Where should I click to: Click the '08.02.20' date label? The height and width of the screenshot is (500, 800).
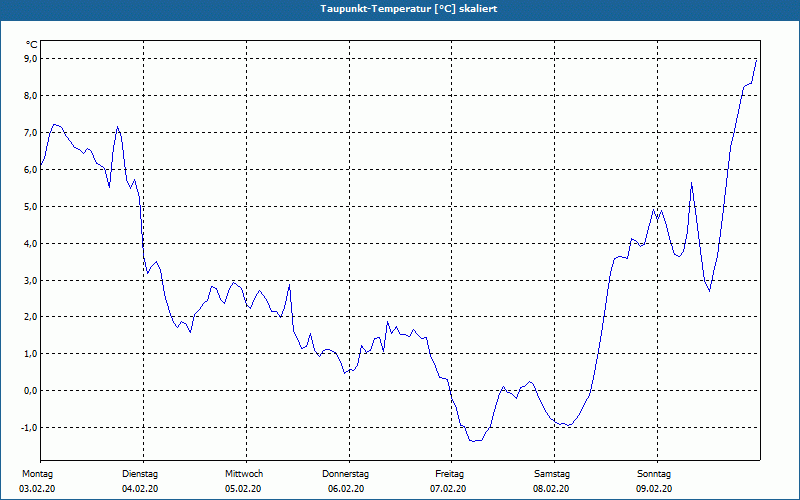[x=551, y=489]
